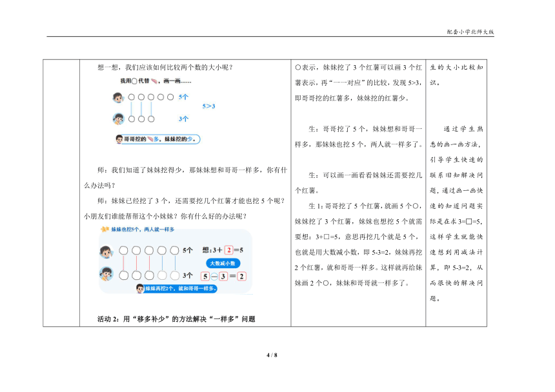Click the line starting ○表示，妹妹挖了 3 个红薯
Screen dimensions: 555x392
pyautogui.click(x=359, y=67)
